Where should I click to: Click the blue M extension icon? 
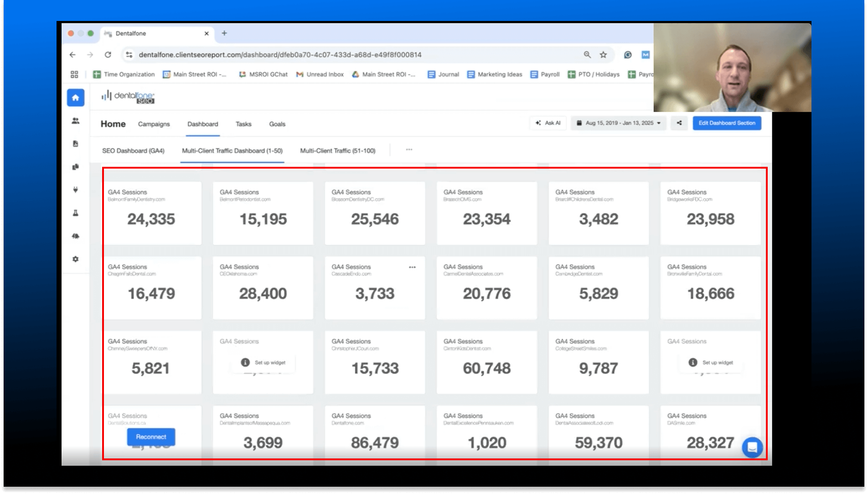click(646, 55)
